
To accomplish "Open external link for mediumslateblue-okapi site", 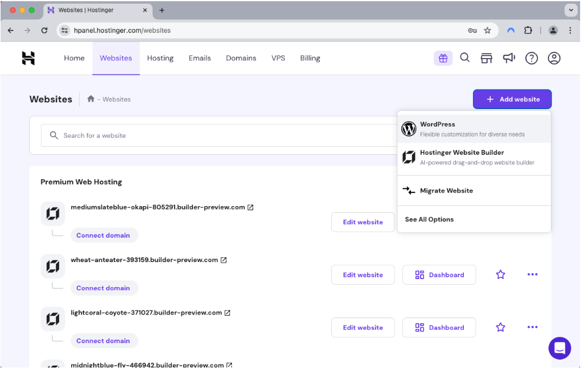I will pos(251,207).
